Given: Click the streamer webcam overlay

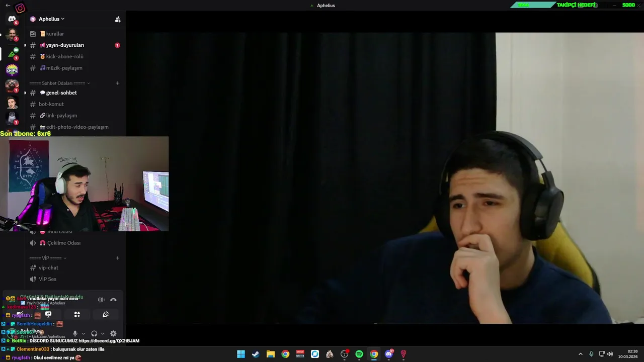Looking at the screenshot, I should [x=85, y=184].
